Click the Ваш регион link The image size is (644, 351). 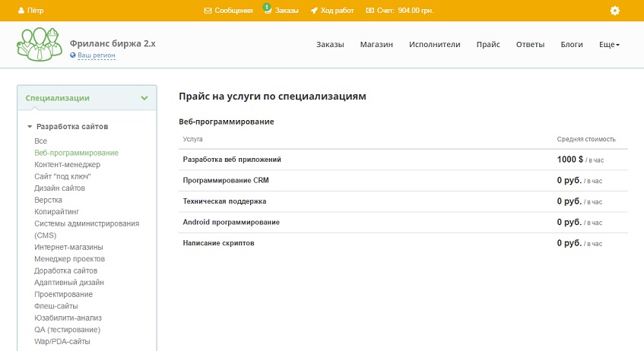pos(97,55)
